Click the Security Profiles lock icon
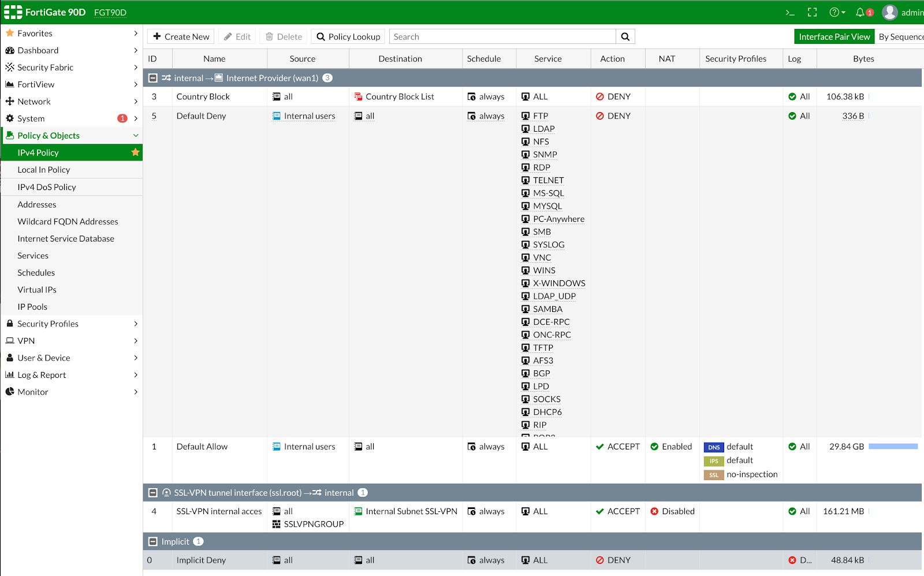The image size is (924, 576). [x=10, y=324]
